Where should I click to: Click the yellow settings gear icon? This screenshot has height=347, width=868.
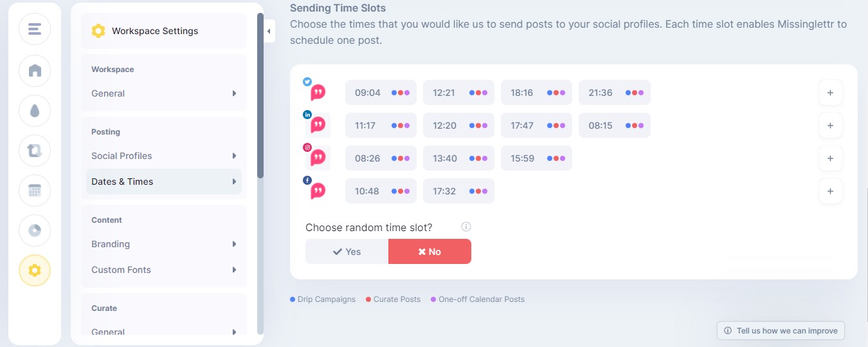click(35, 270)
